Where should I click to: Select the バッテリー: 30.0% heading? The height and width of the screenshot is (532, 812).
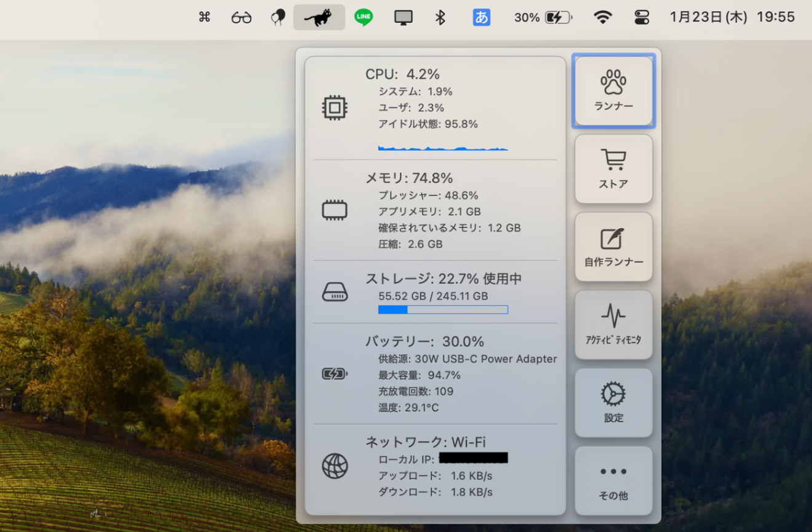click(424, 342)
